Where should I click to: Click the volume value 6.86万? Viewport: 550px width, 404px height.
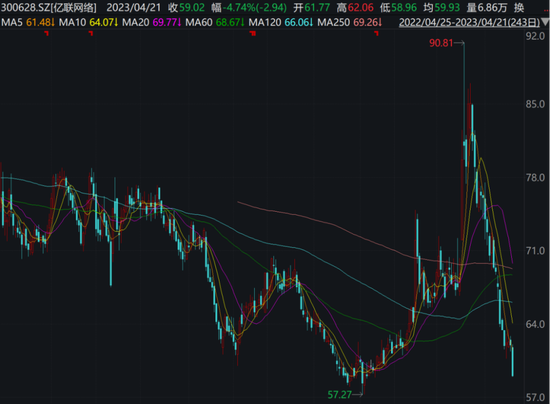pyautogui.click(x=492, y=7)
